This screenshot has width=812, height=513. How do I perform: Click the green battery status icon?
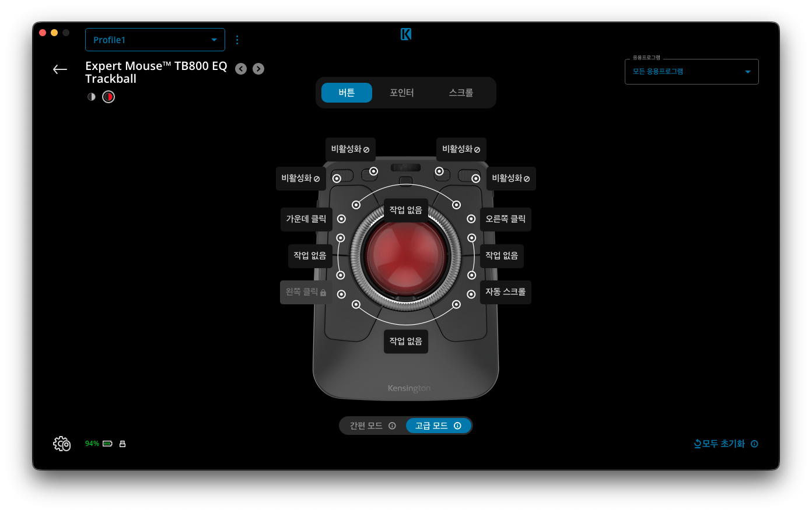[x=107, y=444]
